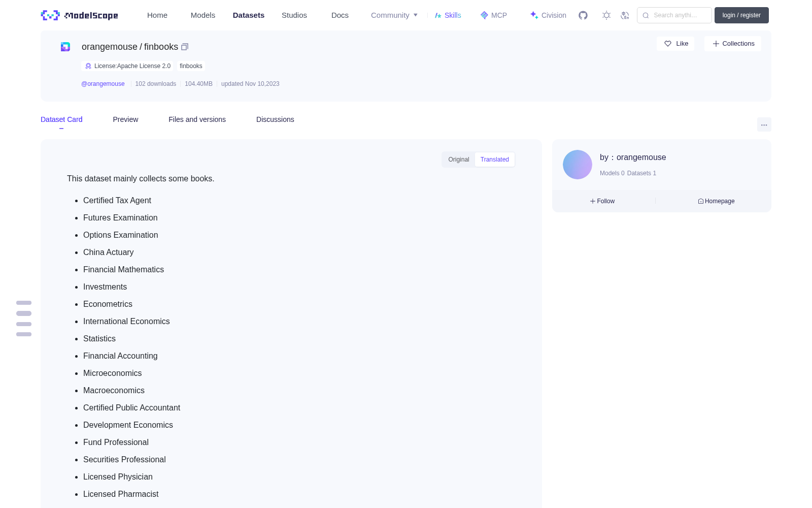This screenshot has height=508, width=812.
Task: Switch to the Discussions tab
Action: click(275, 119)
